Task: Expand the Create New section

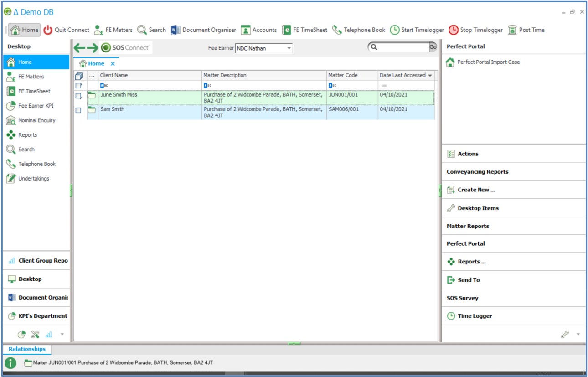Action: 476,190
